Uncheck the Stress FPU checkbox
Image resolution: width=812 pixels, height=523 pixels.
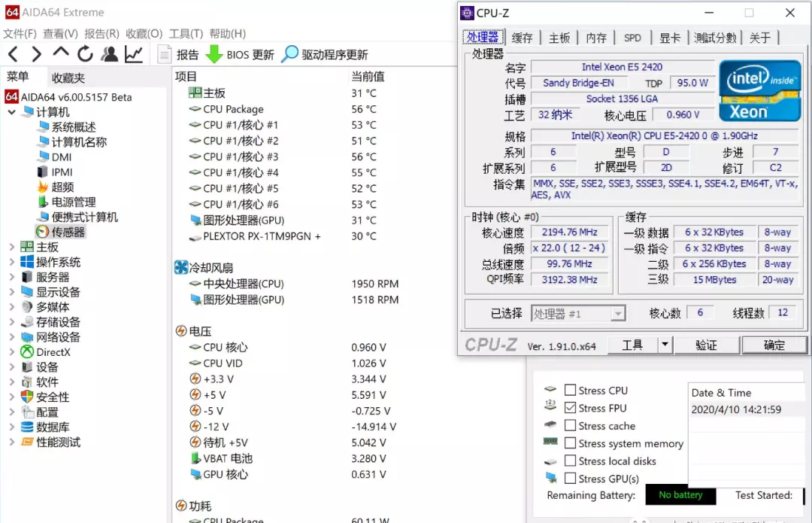570,408
